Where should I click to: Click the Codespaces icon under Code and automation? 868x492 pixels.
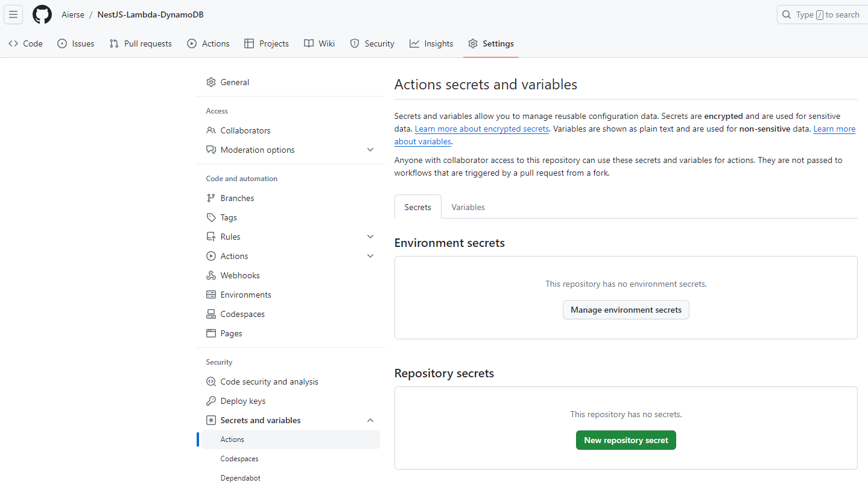coord(211,314)
